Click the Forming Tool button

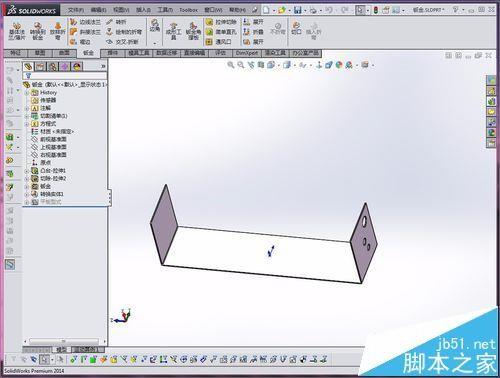tap(174, 31)
